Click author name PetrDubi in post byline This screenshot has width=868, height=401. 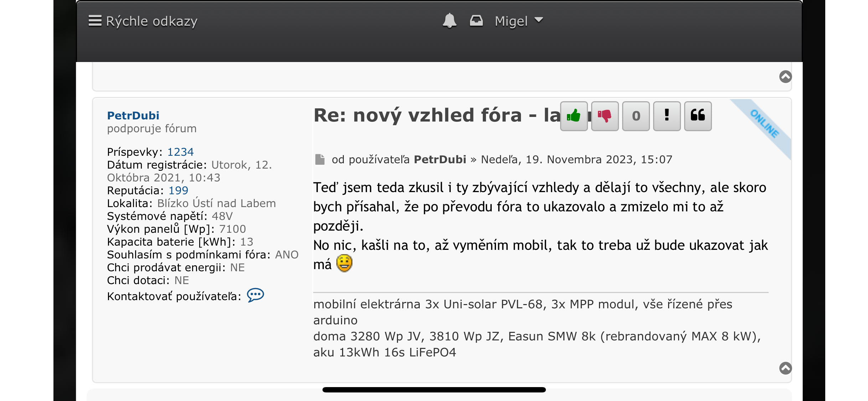pos(440,159)
